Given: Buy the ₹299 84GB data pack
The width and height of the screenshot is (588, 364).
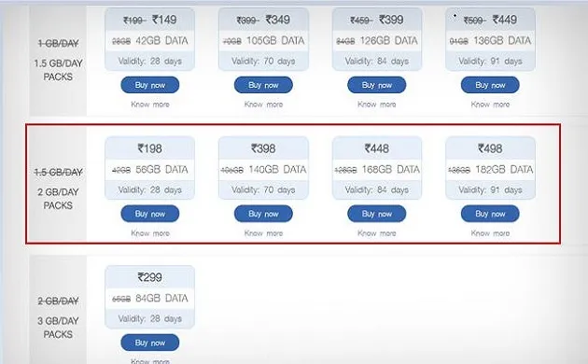Looking at the screenshot, I should pos(150,343).
